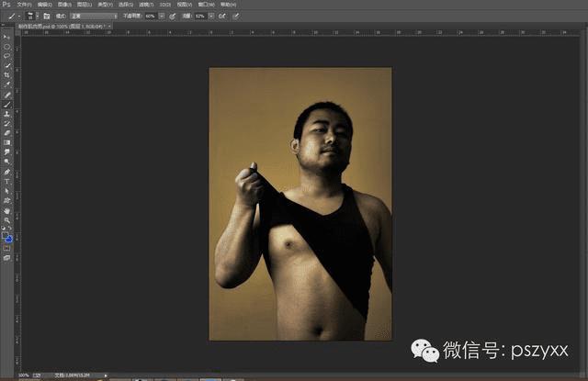588x381 pixels.
Task: Open the 编辑(E) menu
Action: (x=45, y=5)
